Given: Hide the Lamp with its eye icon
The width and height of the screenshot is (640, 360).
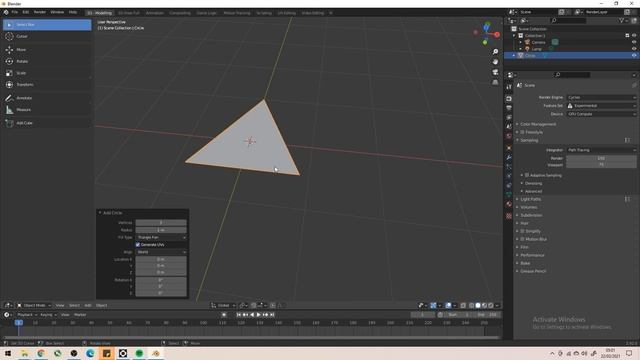Looking at the screenshot, I should coord(634,49).
